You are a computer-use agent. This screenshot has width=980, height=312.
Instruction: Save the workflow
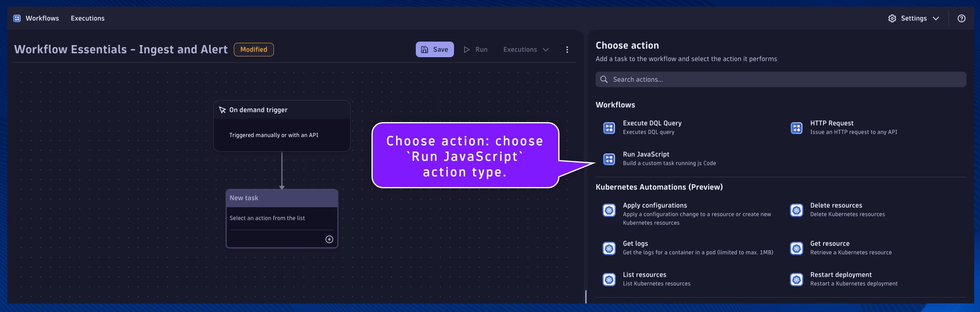434,49
